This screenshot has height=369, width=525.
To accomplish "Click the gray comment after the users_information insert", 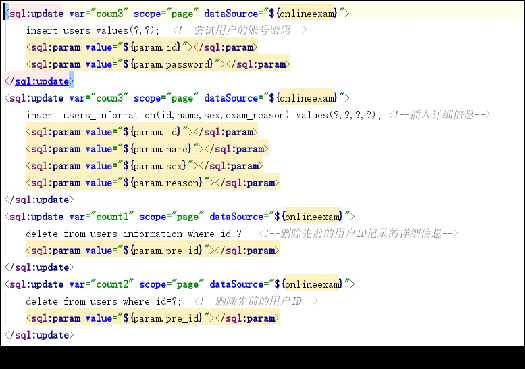I will (439, 115).
